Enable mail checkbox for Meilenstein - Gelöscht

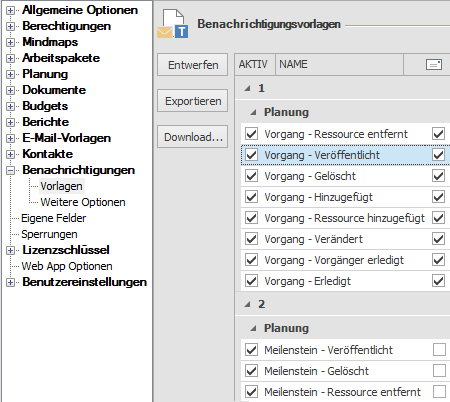tap(439, 371)
